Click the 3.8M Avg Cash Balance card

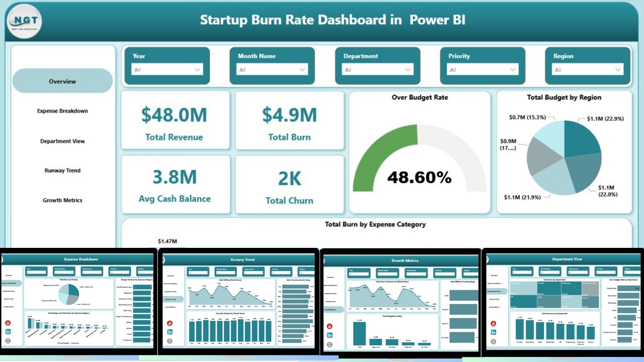tap(175, 185)
